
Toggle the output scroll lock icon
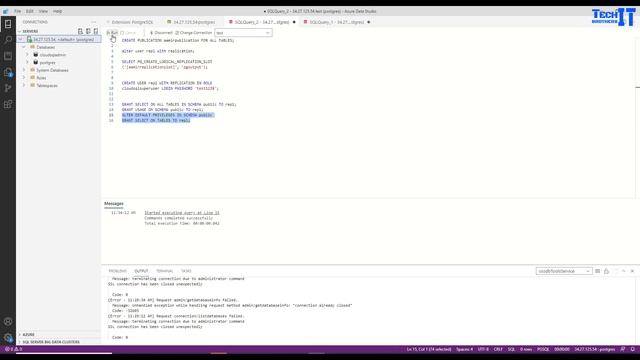(x=607, y=271)
